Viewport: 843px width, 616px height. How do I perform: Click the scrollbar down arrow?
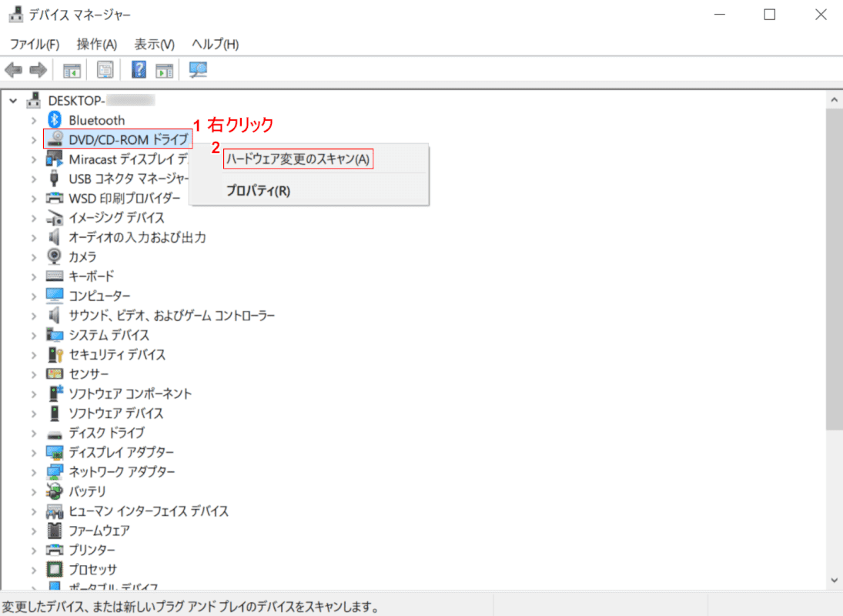834,581
